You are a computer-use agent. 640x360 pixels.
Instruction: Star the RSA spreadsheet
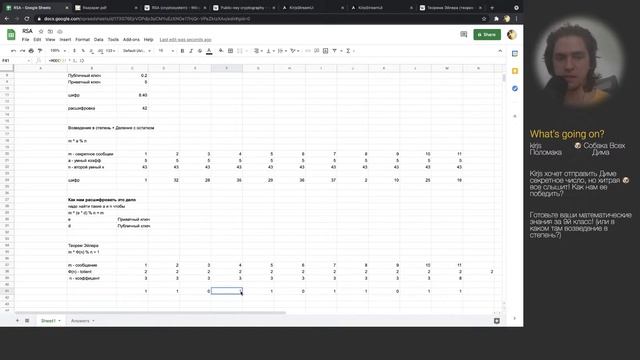[41, 31]
